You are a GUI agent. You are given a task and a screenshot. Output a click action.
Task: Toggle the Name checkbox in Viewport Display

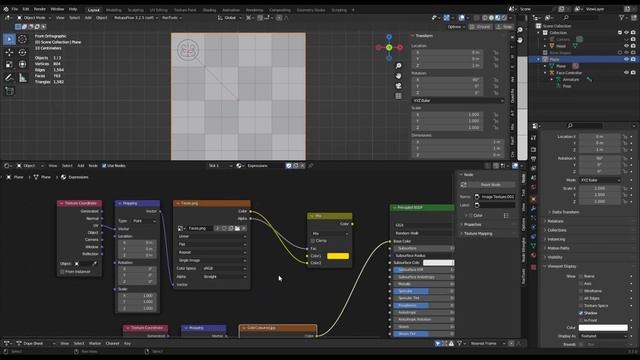point(581,276)
